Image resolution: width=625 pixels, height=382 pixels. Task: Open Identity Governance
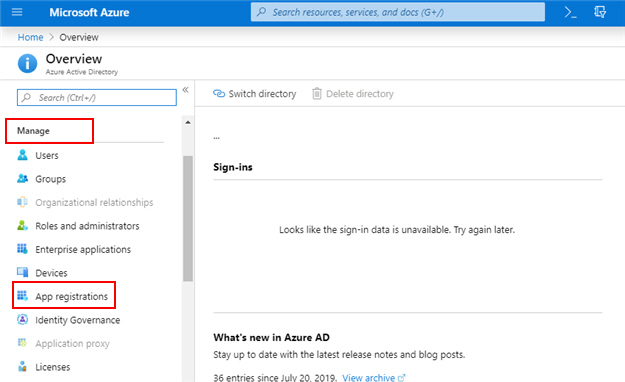pyautogui.click(x=77, y=320)
